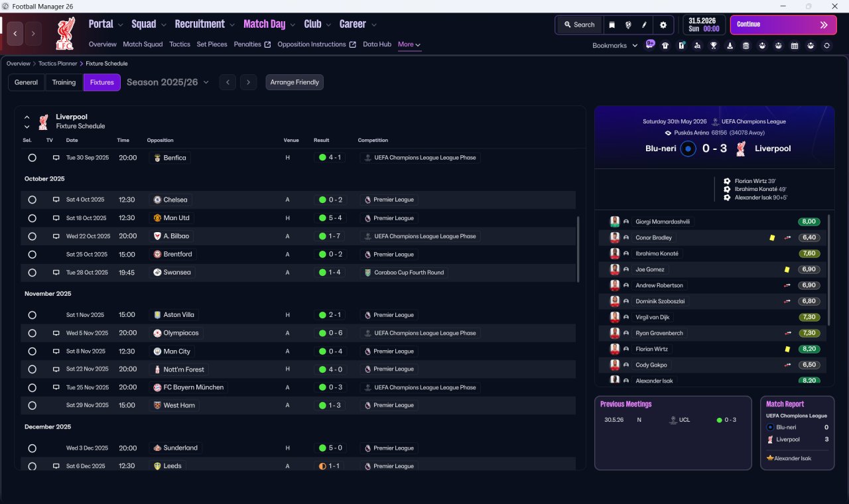The width and height of the screenshot is (849, 504).
Task: Click the Continue button
Action: (x=783, y=25)
